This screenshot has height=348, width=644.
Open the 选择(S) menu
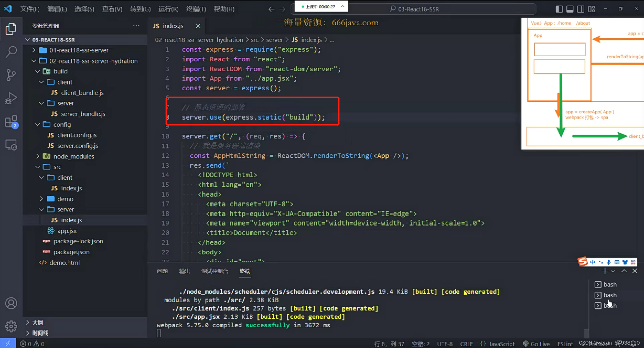click(x=84, y=9)
